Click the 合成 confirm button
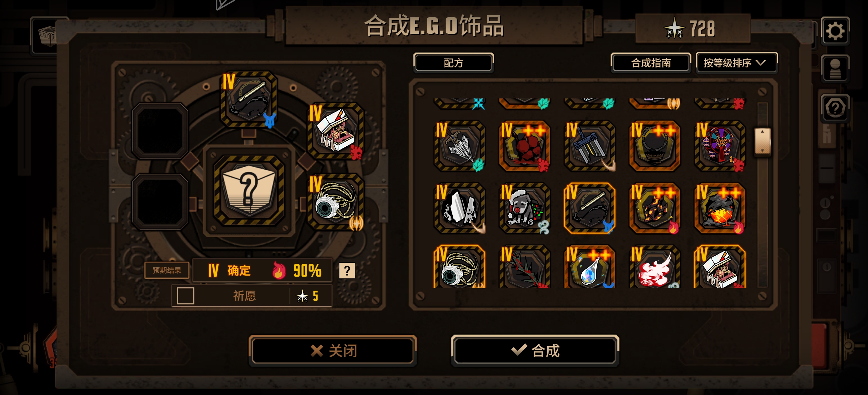This screenshot has width=868, height=395. click(535, 351)
